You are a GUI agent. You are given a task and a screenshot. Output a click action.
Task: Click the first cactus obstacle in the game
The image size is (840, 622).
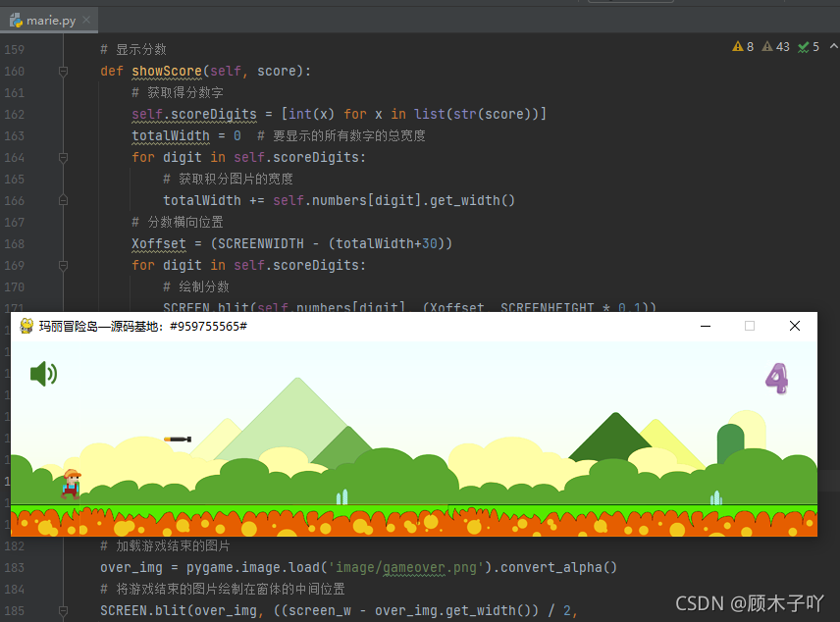pos(341,497)
